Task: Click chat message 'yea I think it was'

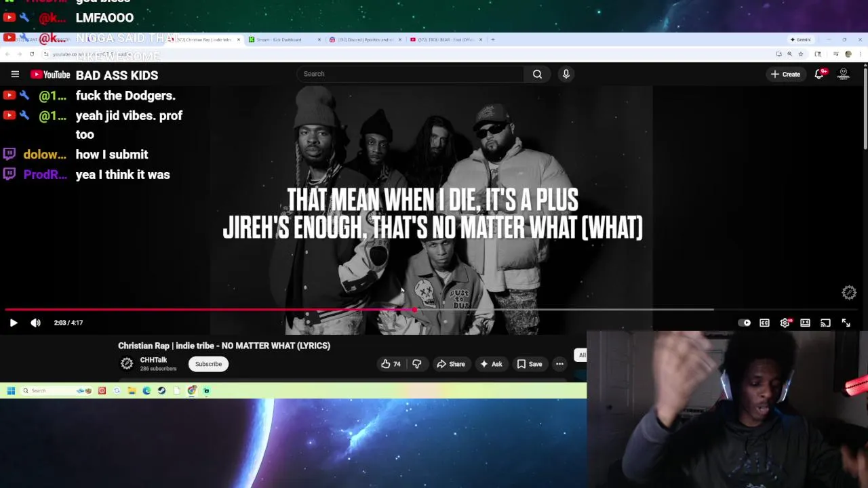Action: click(123, 175)
